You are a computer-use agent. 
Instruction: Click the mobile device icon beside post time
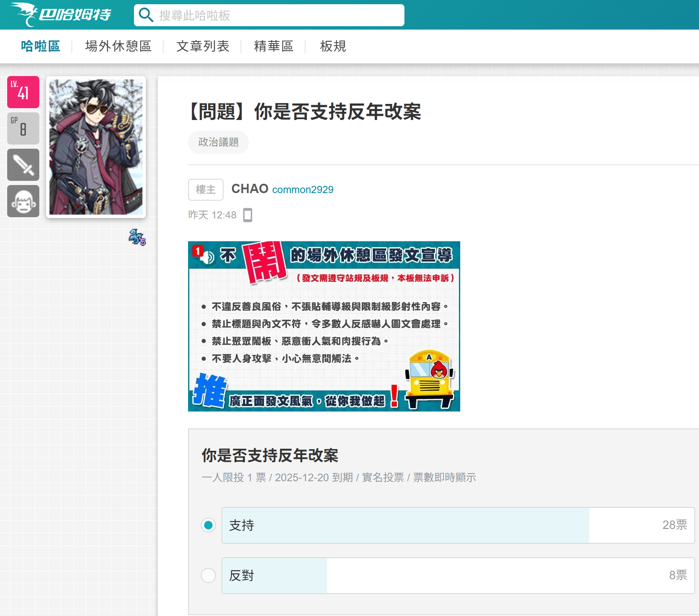248,215
